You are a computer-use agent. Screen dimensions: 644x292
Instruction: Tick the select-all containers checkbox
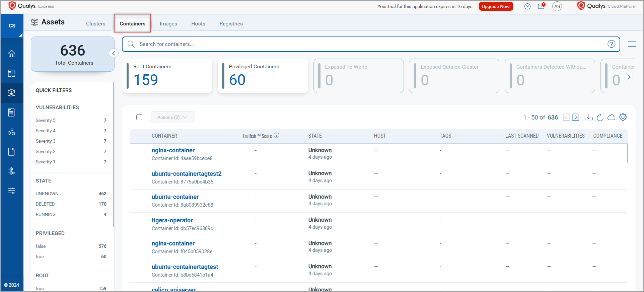click(x=139, y=117)
